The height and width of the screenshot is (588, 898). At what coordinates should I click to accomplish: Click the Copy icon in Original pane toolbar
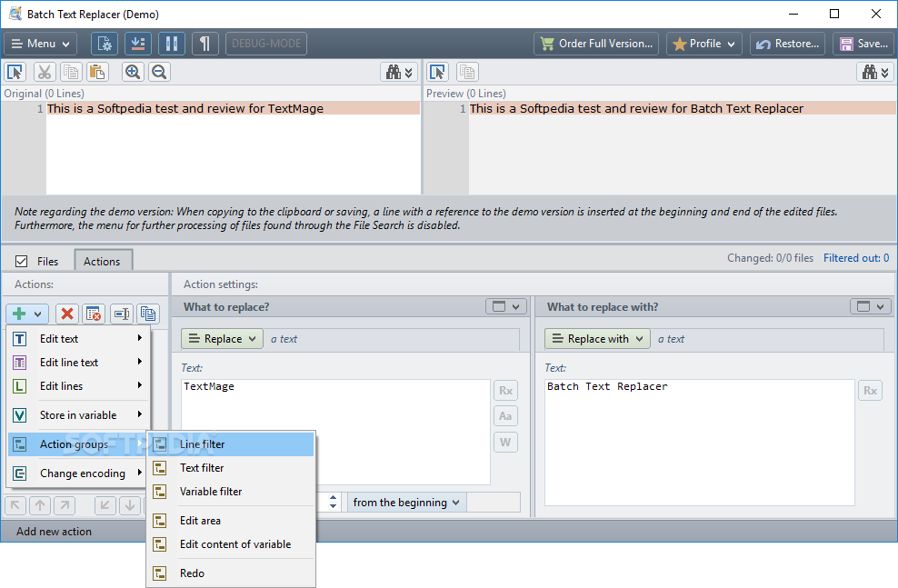coord(71,72)
